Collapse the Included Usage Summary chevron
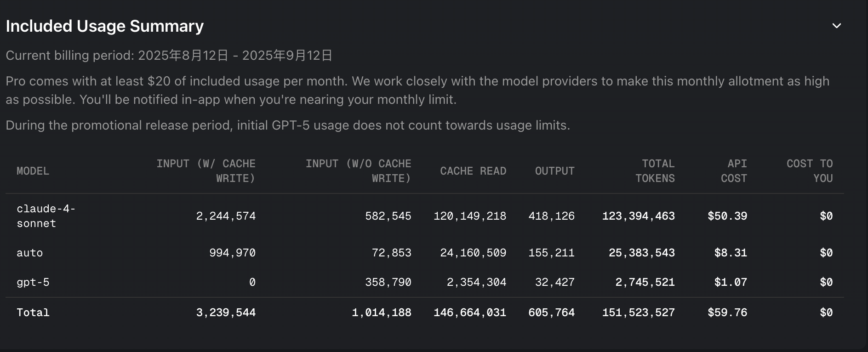 coord(836,26)
